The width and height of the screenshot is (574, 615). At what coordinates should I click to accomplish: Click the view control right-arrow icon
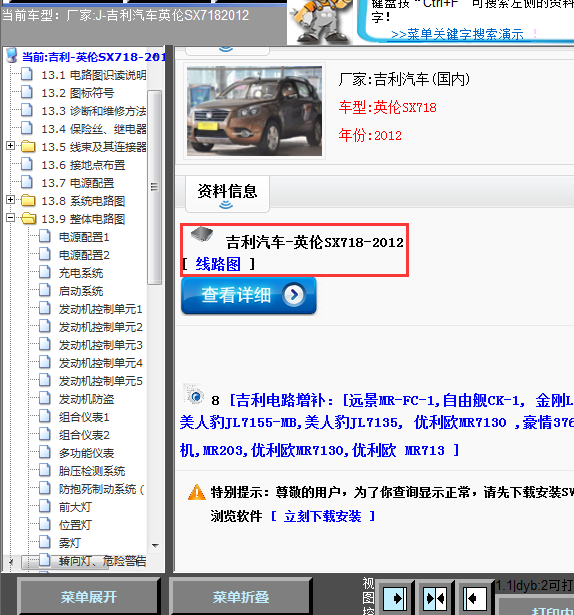point(394,599)
